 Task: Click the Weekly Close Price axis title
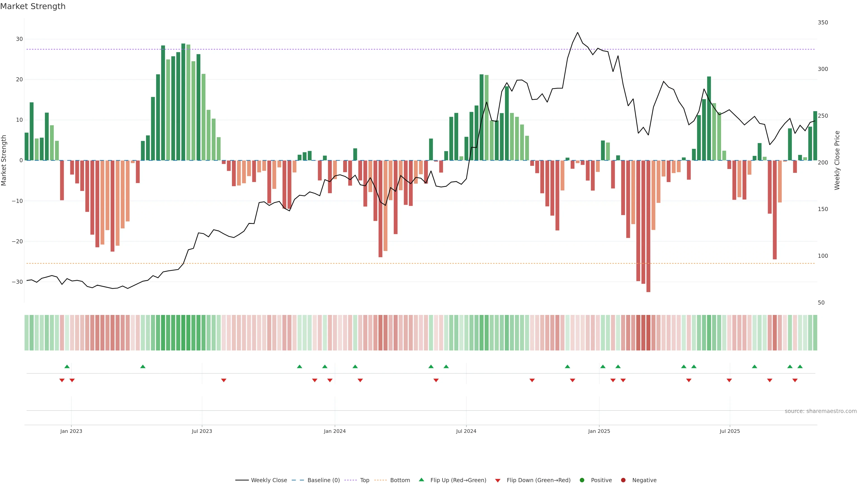click(x=837, y=160)
